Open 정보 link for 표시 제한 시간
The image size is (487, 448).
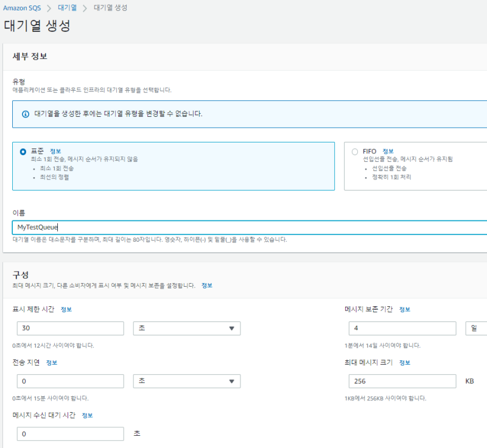click(x=66, y=309)
